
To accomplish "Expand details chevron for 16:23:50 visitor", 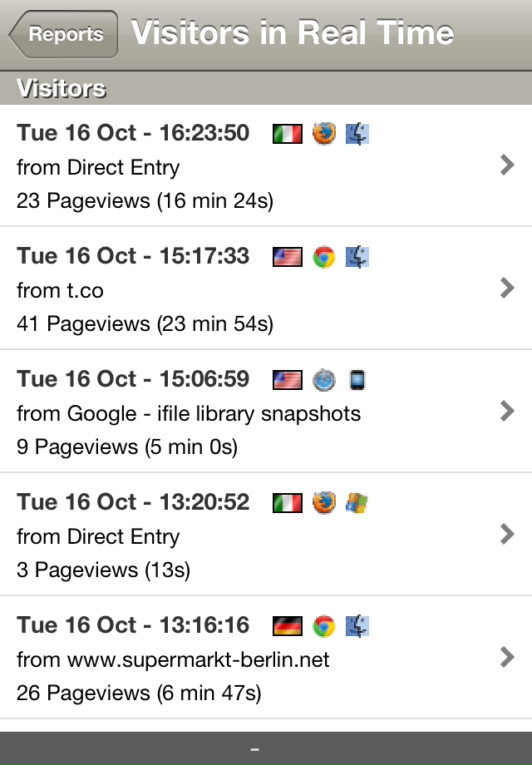I will (506, 165).
